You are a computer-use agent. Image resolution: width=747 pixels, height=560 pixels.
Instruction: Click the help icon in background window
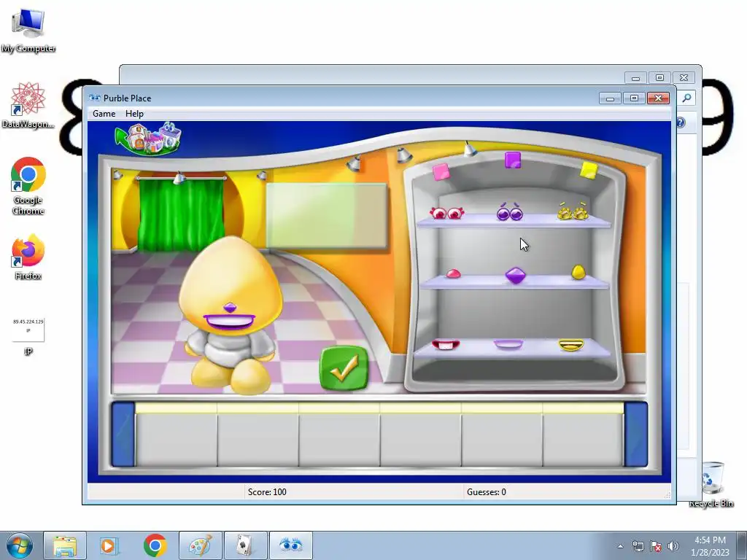coord(681,122)
